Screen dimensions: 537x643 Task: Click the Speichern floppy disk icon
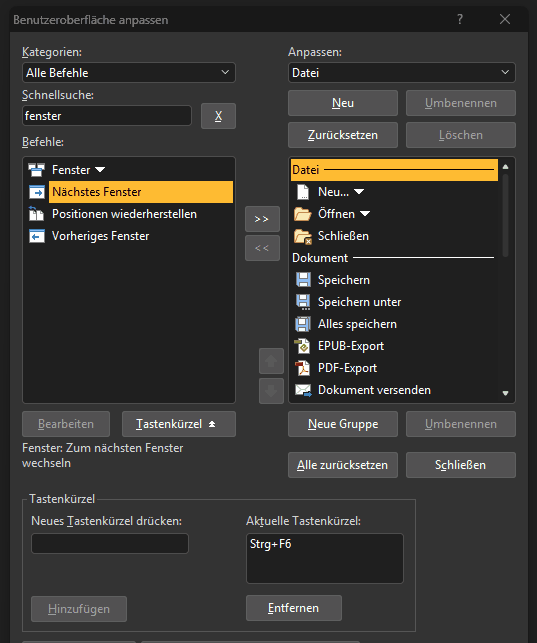[303, 280]
